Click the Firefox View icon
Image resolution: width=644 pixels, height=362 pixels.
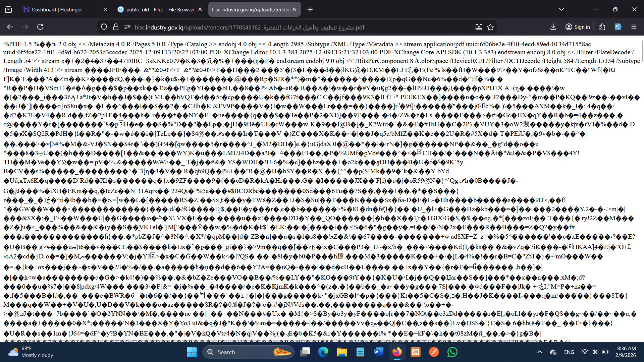click(x=8, y=9)
